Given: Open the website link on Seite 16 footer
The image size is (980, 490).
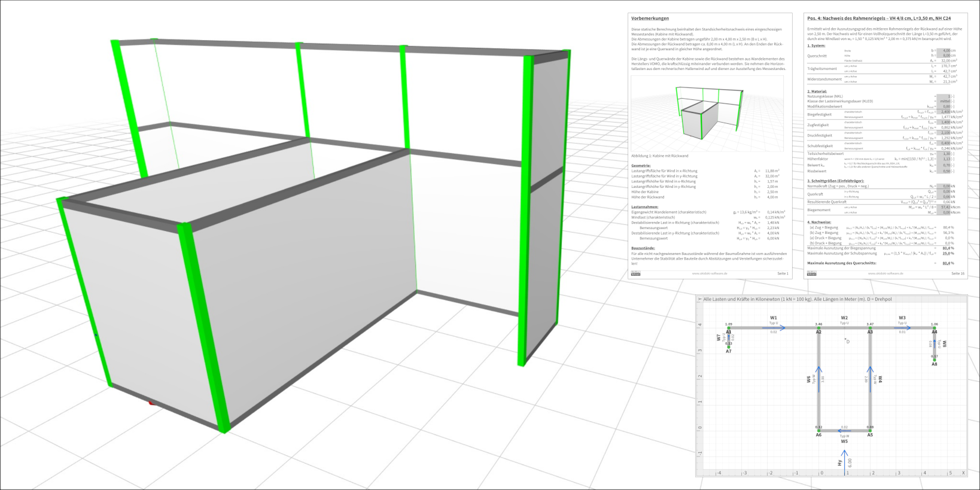Looking at the screenshot, I should pyautogui.click(x=885, y=273).
